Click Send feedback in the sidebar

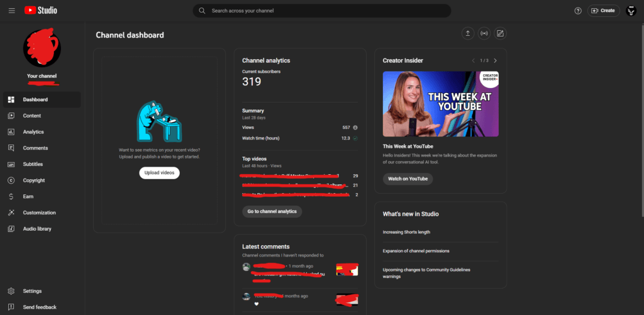point(42,307)
